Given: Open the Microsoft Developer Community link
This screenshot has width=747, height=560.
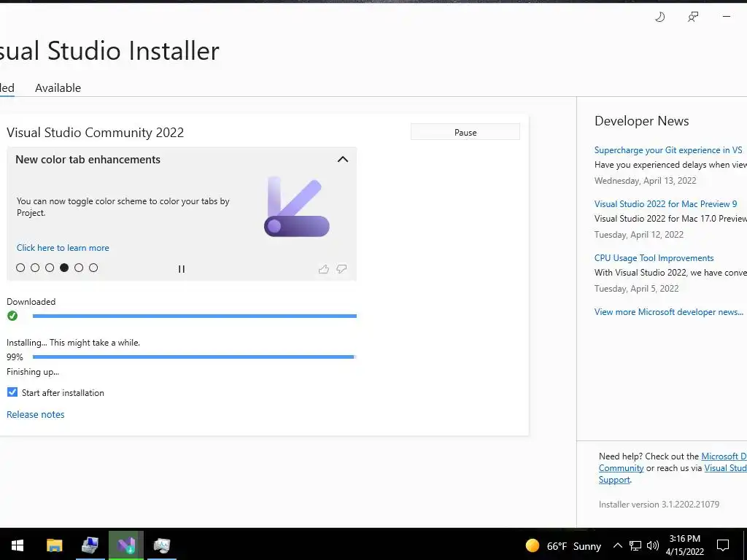Looking at the screenshot, I should point(724,456).
